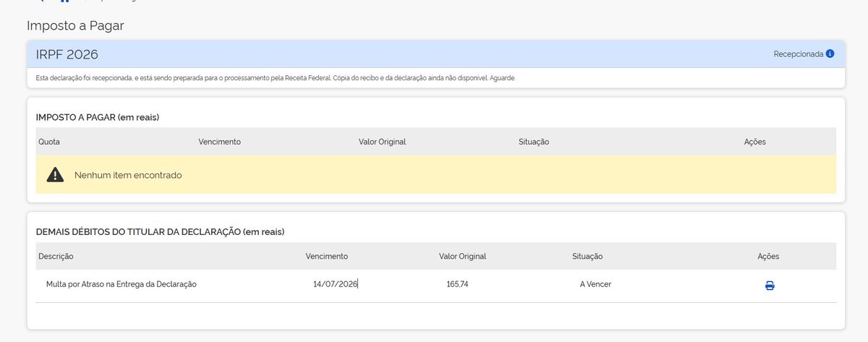Click the Situação header in Imposto a Pagar table
Viewport: 868px width, 342px height.
click(534, 142)
